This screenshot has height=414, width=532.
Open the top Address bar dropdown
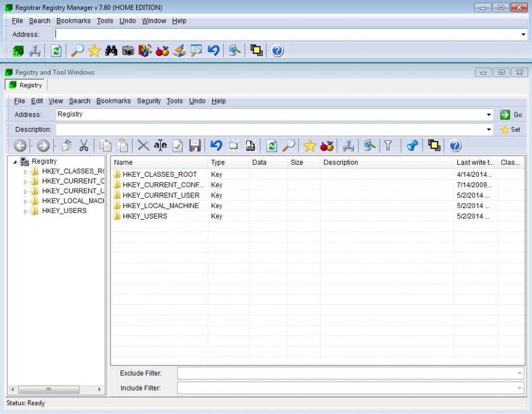point(523,35)
